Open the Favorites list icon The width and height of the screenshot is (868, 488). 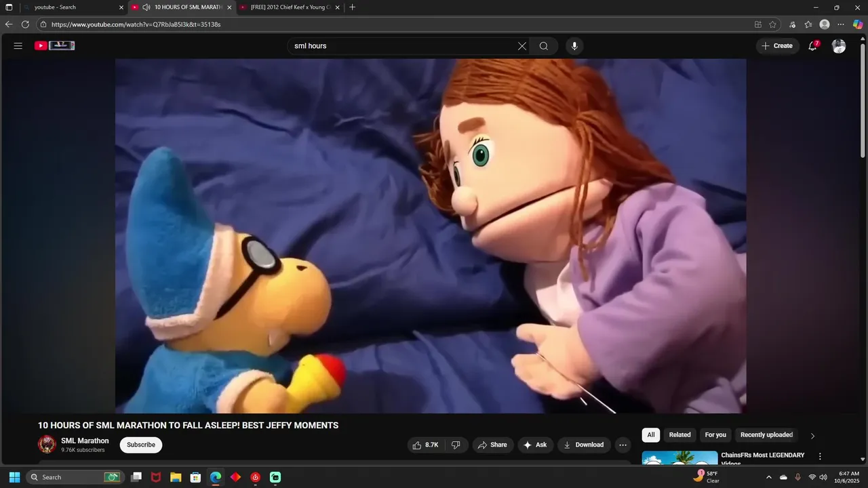pos(808,24)
